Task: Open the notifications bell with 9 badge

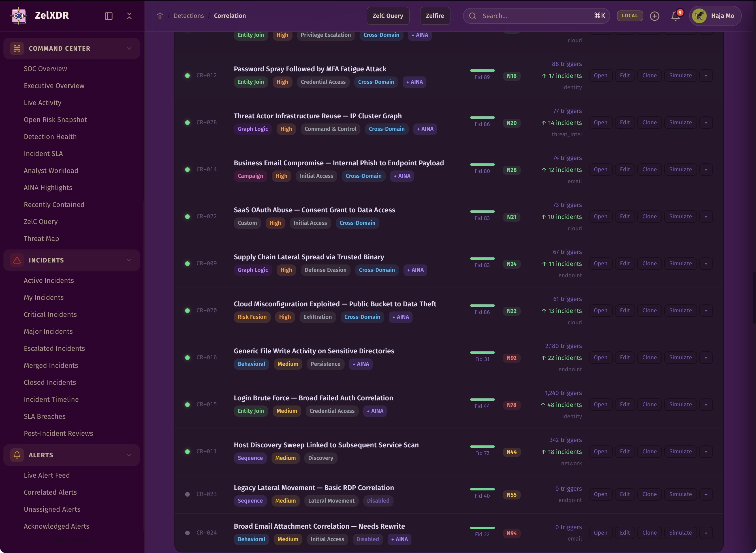Action: click(676, 16)
